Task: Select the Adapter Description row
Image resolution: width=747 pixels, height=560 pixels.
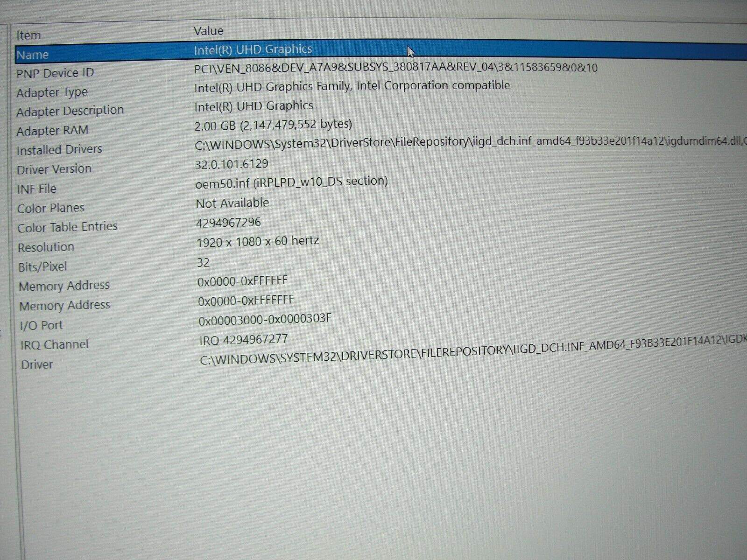Action: (70, 112)
